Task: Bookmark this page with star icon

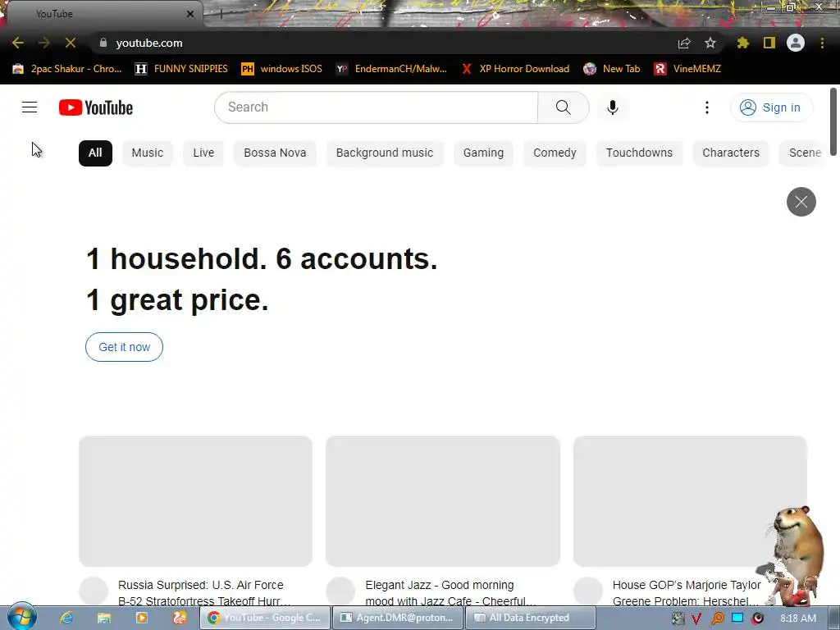Action: (x=710, y=43)
